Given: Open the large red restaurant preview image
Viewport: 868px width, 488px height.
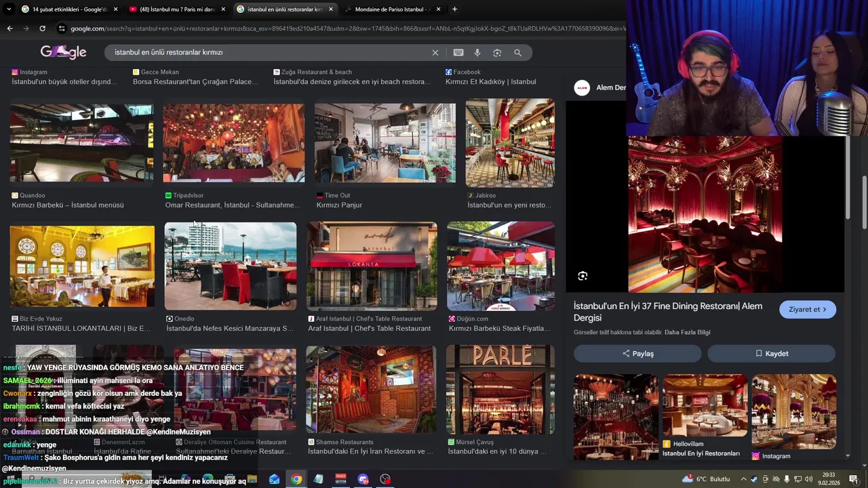Looking at the screenshot, I should [705, 214].
